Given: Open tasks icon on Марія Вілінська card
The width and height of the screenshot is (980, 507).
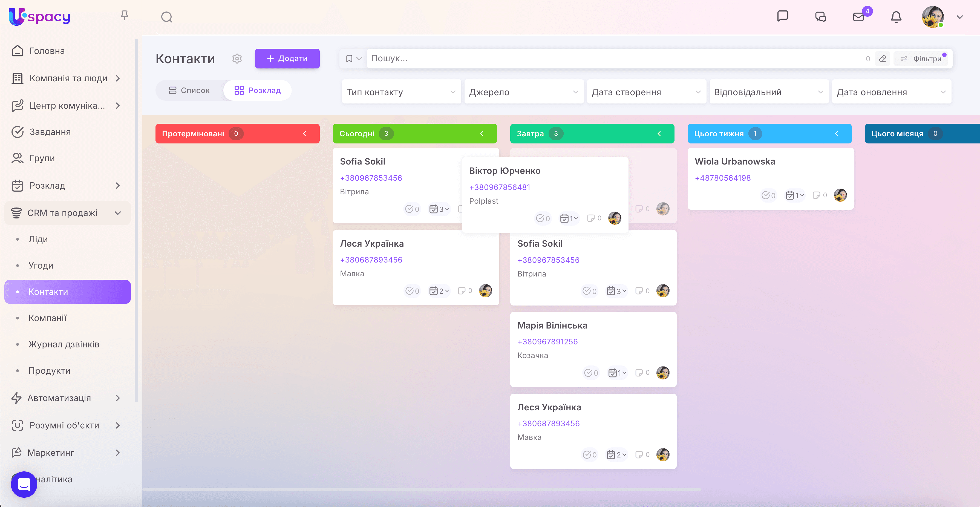Looking at the screenshot, I should (591, 373).
